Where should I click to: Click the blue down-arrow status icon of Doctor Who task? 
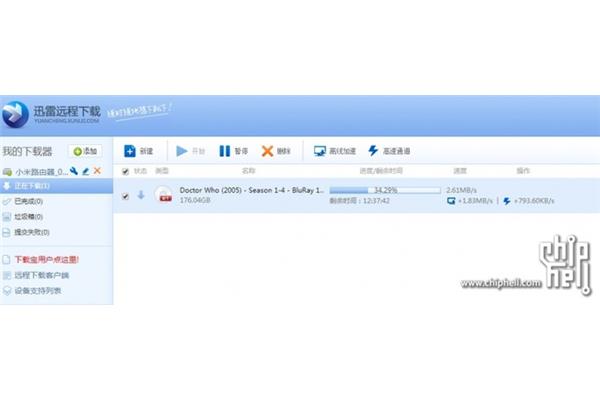[x=141, y=195]
